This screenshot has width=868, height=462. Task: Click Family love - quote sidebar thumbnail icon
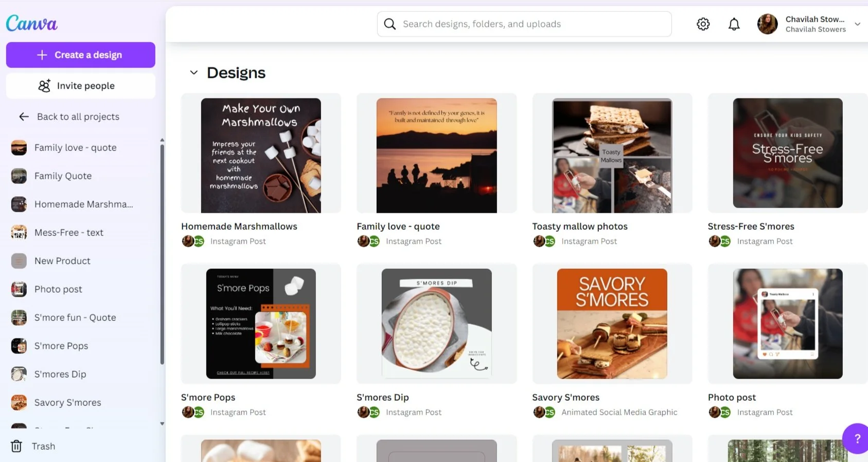tap(19, 148)
